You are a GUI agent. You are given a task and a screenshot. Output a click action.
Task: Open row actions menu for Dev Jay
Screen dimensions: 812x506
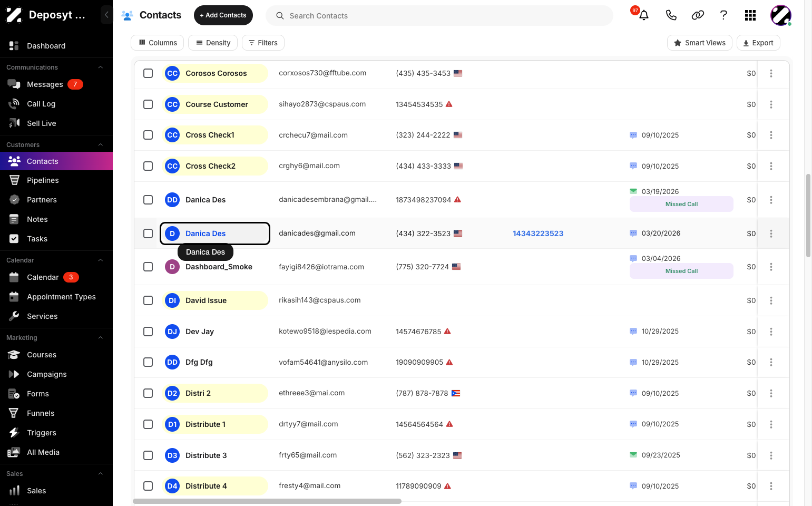[771, 332]
